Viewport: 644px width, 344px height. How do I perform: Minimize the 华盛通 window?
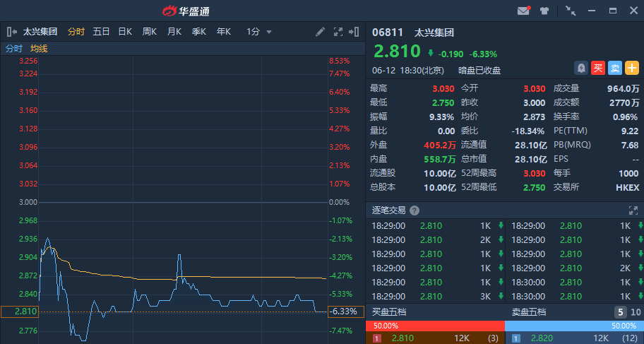592,11
